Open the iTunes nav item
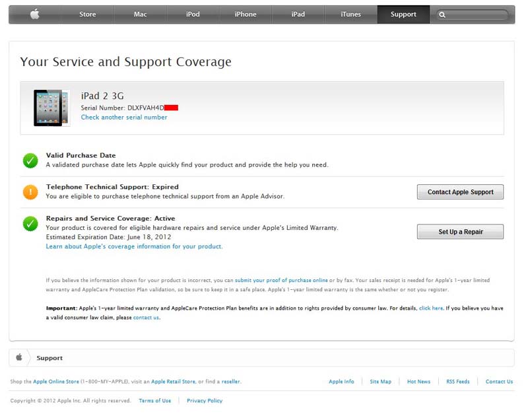The height and width of the screenshot is (420, 528). [350, 14]
